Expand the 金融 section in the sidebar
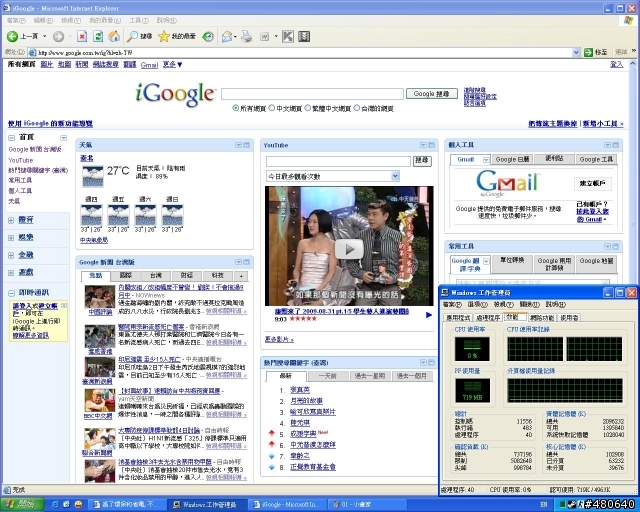640x512 pixels. click(x=11, y=255)
